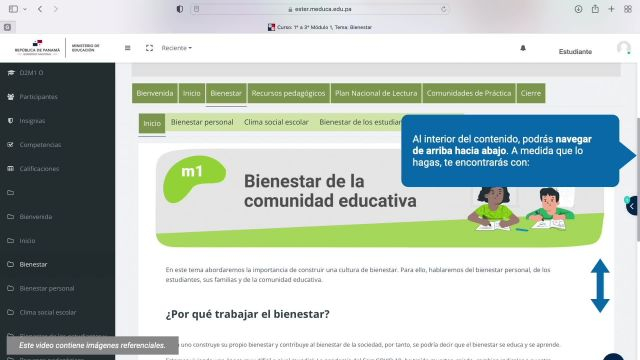Screen dimensions: 640x360
Task: Show the tab overview grid
Action: tap(628, 9)
